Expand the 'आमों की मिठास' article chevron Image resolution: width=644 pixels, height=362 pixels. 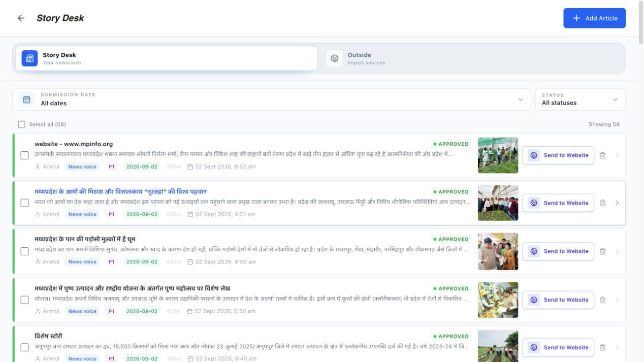(617, 203)
